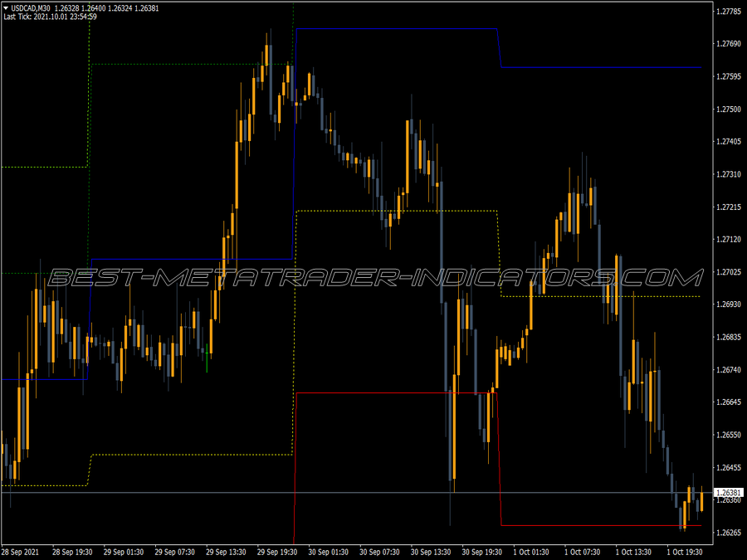Click the 30 Sep 07:30 time label

coord(379,552)
